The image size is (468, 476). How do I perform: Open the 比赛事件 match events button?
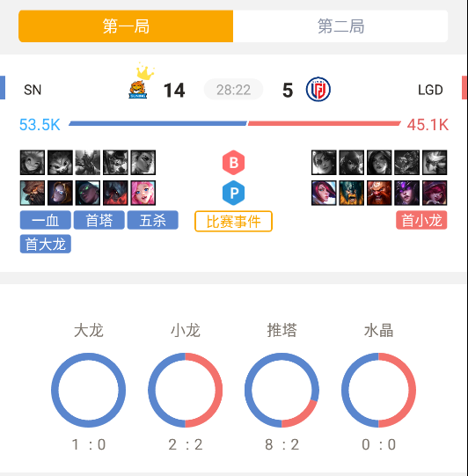point(233,222)
